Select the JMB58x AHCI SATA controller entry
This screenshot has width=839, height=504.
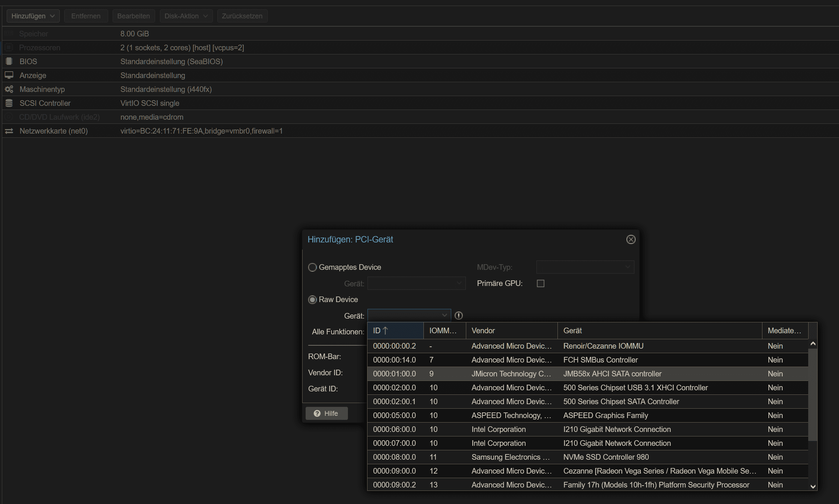coord(612,374)
